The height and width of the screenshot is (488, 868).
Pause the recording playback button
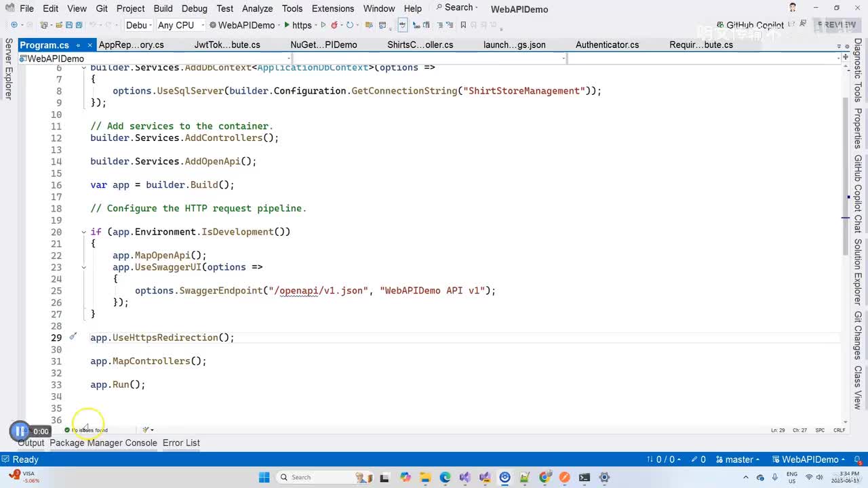pos(20,430)
